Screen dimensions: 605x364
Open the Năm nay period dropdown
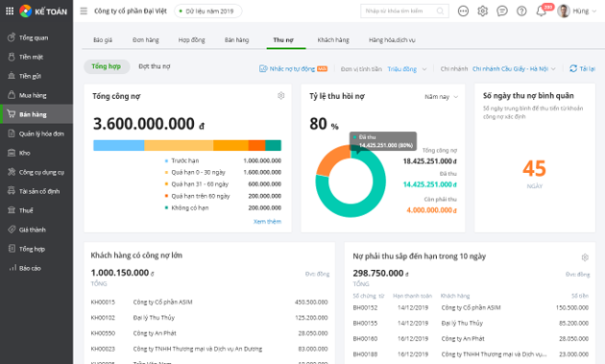tap(441, 97)
